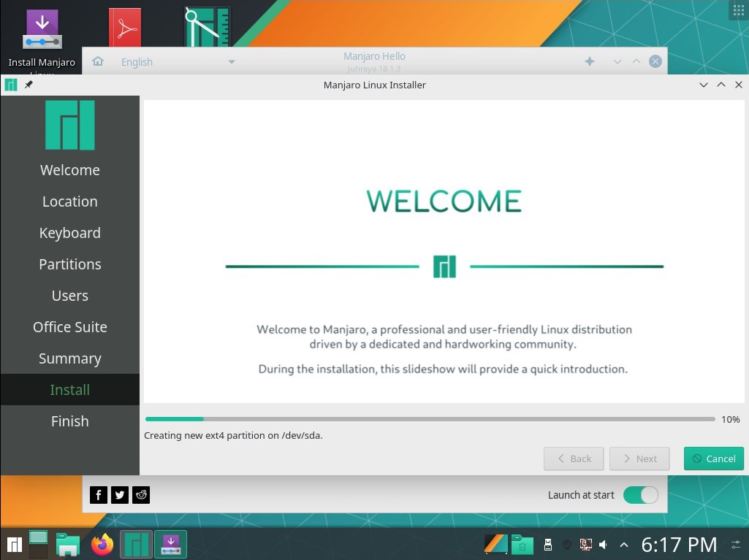
Task: Click the green folder tray icon
Action: [x=522, y=544]
